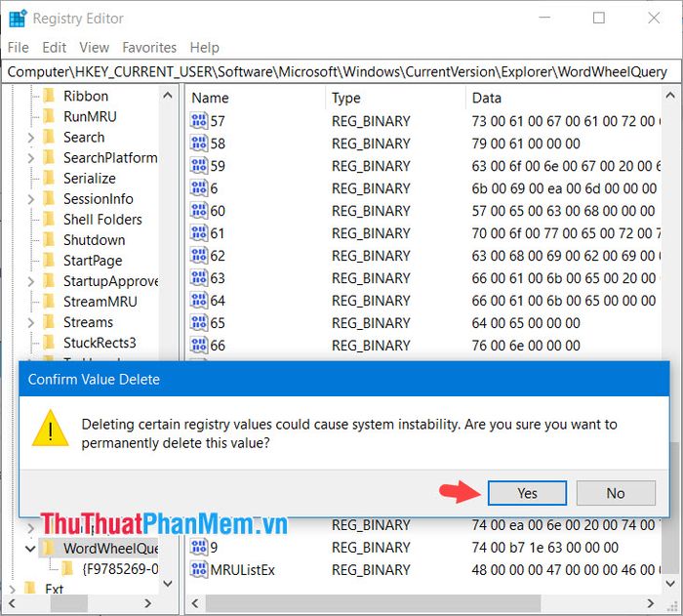683x616 pixels.
Task: Click the binary value icon for entry 58
Action: pyautogui.click(x=199, y=144)
